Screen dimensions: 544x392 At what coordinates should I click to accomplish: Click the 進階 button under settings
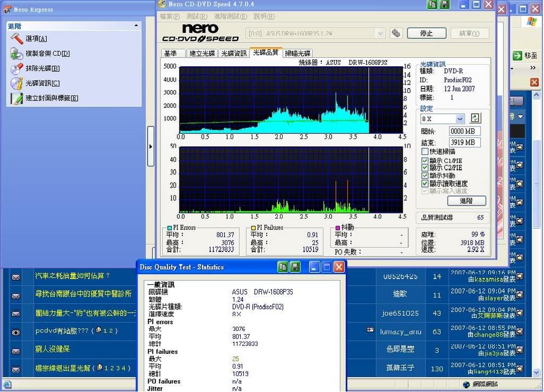(466, 201)
